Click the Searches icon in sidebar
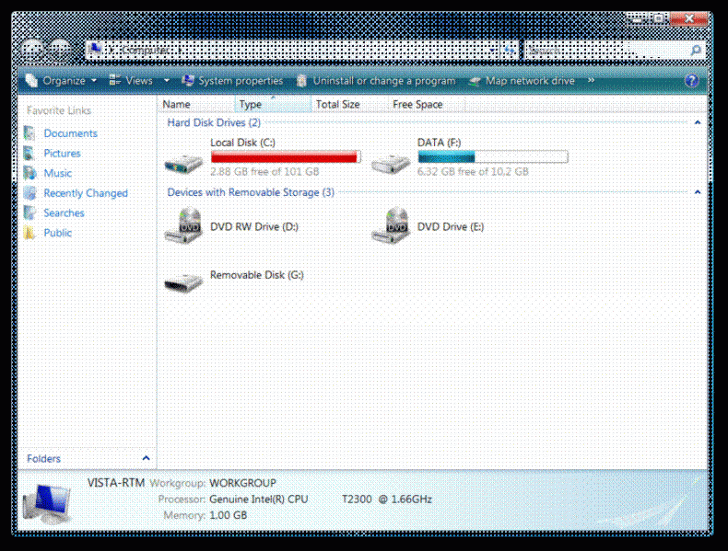This screenshot has width=728, height=551. pos(30,213)
